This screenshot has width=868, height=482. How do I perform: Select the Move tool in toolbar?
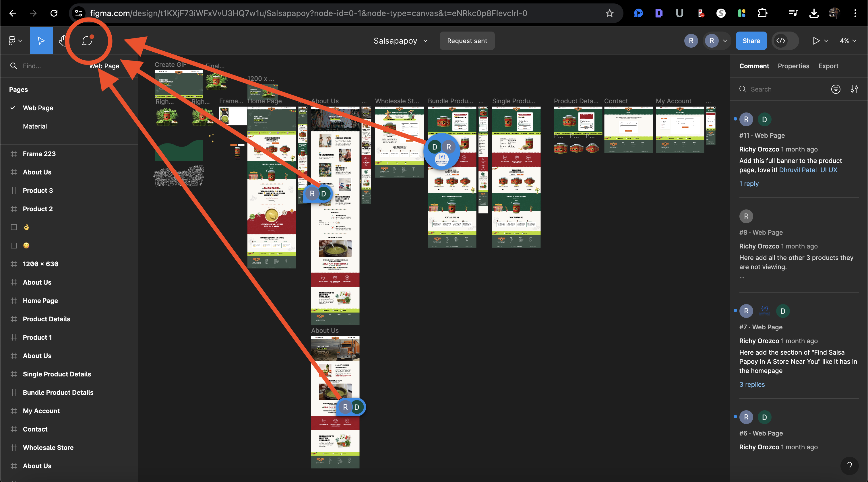[41, 41]
